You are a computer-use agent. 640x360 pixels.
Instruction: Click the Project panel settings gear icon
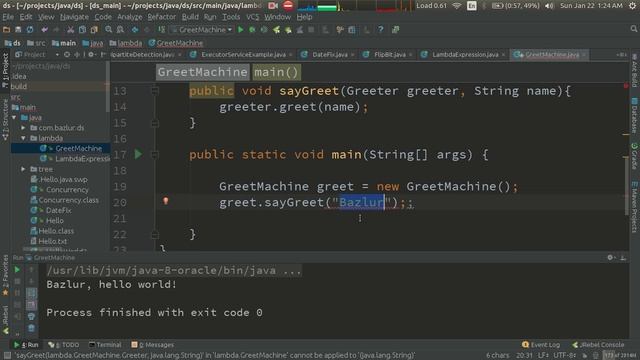coord(91,54)
